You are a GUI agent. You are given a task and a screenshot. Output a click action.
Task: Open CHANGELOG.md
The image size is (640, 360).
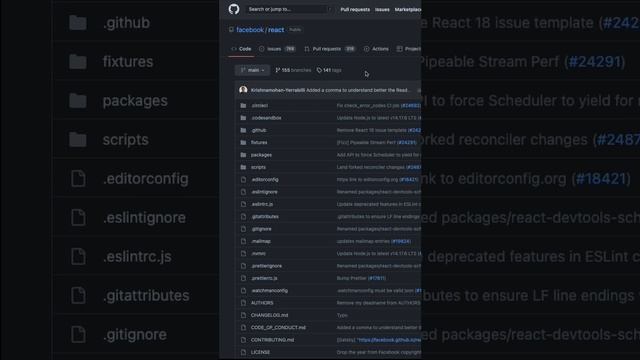tap(269, 316)
